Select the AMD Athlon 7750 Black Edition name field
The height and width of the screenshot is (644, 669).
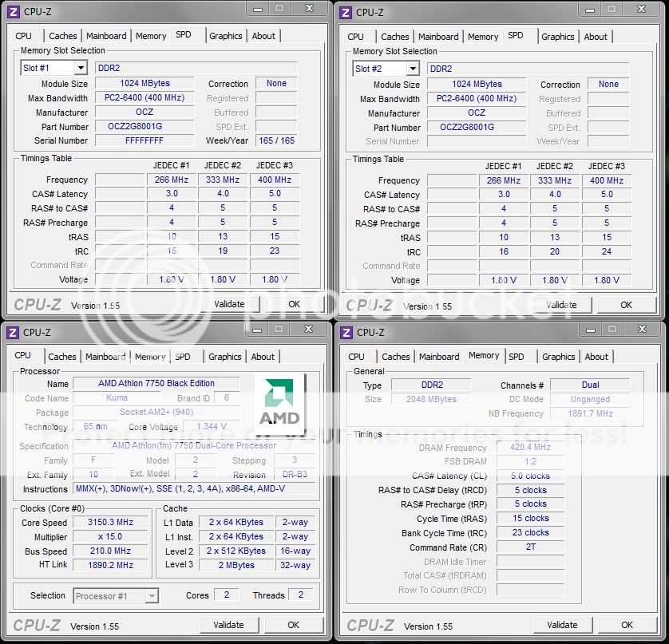coord(156,383)
